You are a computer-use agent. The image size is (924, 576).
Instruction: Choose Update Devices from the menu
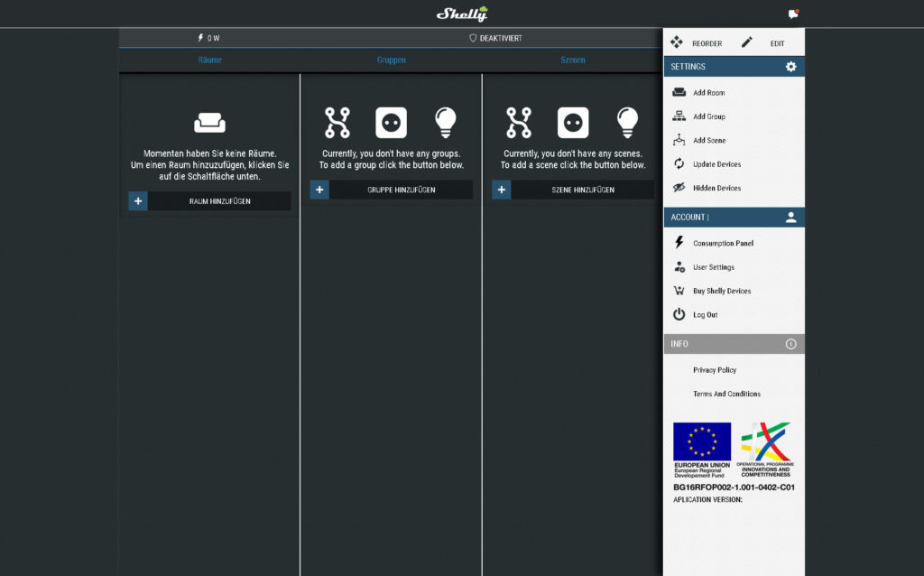click(x=716, y=164)
